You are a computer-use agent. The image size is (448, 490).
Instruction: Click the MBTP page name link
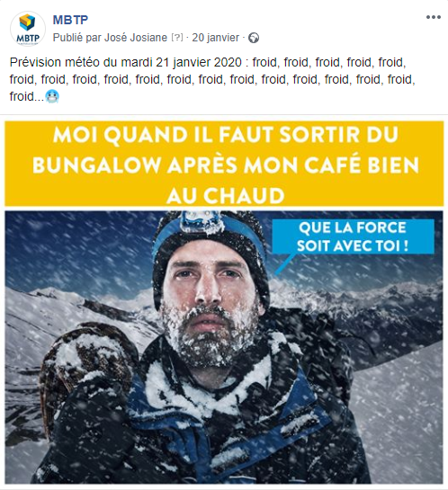(x=70, y=20)
